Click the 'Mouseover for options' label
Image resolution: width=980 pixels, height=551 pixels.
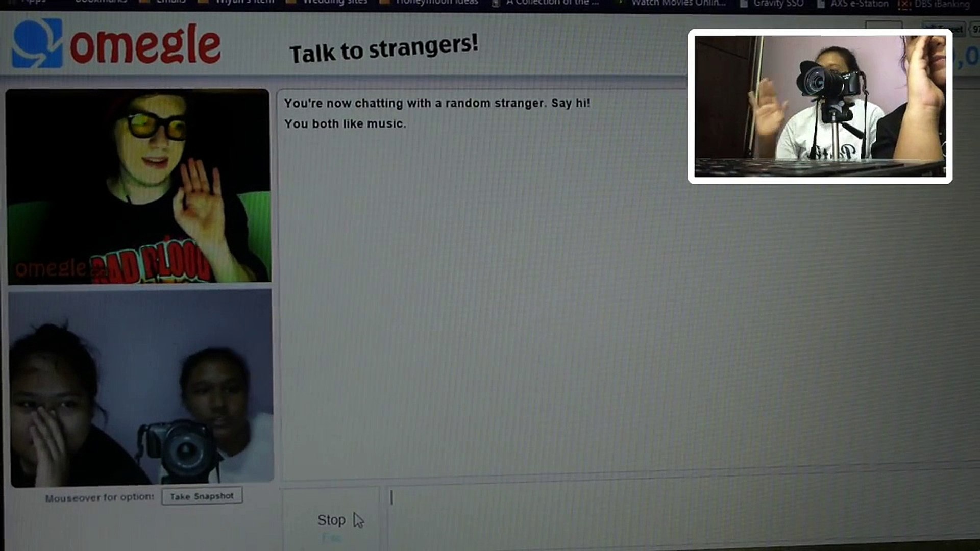[100, 497]
